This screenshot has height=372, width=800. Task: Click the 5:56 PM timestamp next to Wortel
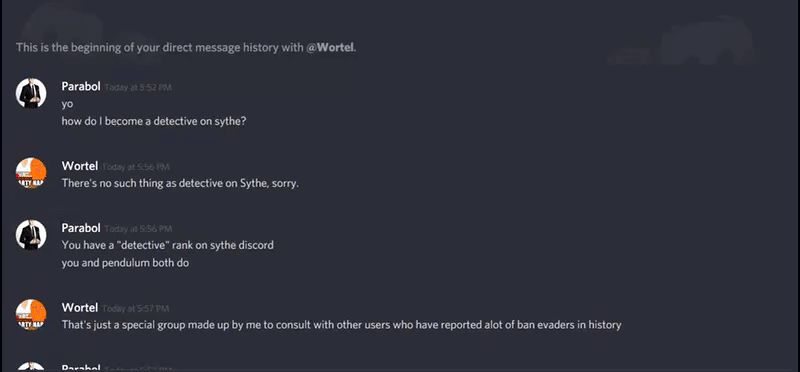point(136,167)
